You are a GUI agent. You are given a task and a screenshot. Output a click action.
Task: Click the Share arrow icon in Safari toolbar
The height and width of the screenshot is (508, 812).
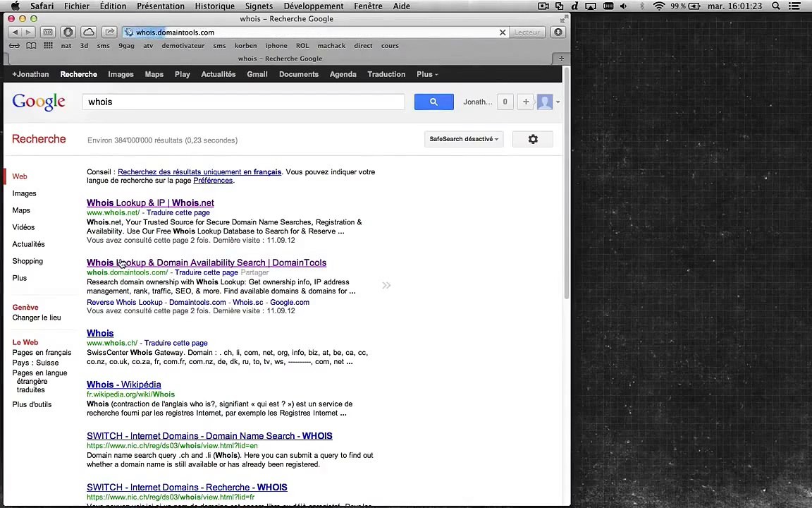coord(109,32)
